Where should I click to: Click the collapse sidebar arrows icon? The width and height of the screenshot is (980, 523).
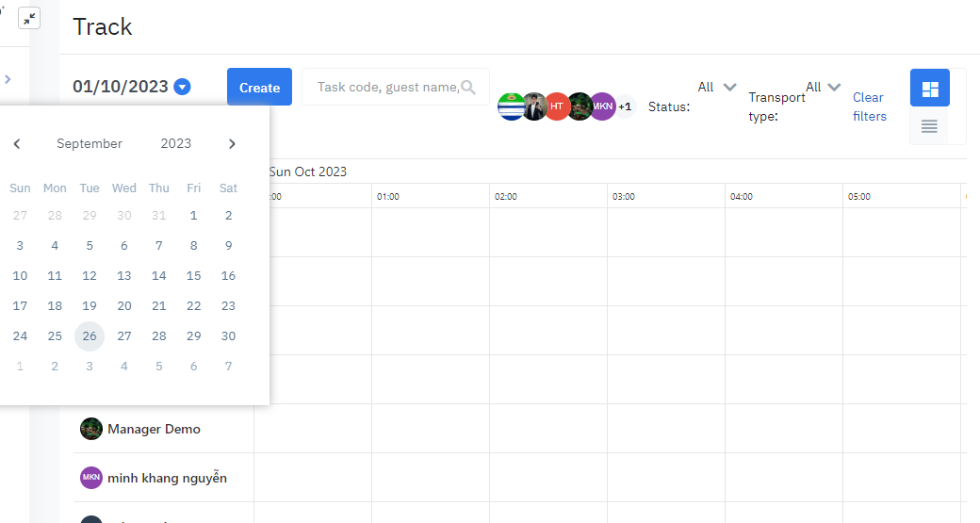pos(29,19)
